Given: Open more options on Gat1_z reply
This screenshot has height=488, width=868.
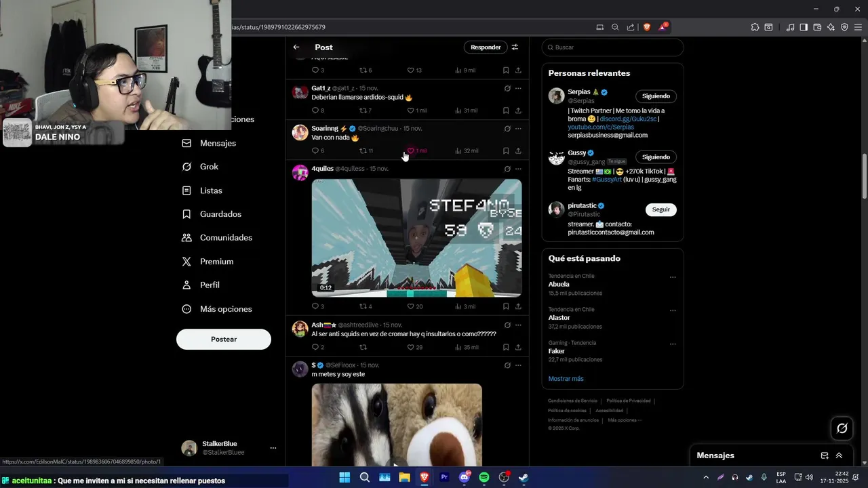Looking at the screenshot, I should (x=518, y=88).
